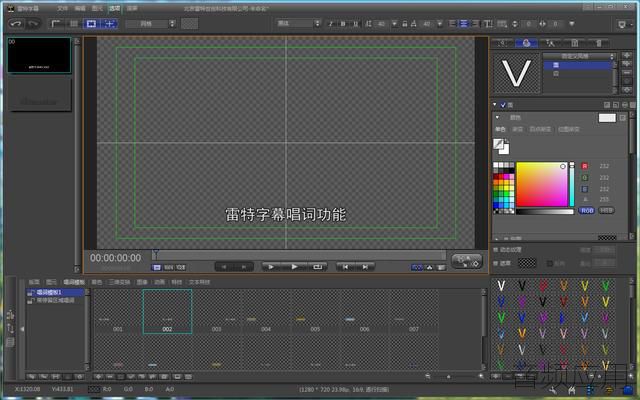Uncheck the face fill checkbox
The height and width of the screenshot is (400, 640).
[503, 105]
